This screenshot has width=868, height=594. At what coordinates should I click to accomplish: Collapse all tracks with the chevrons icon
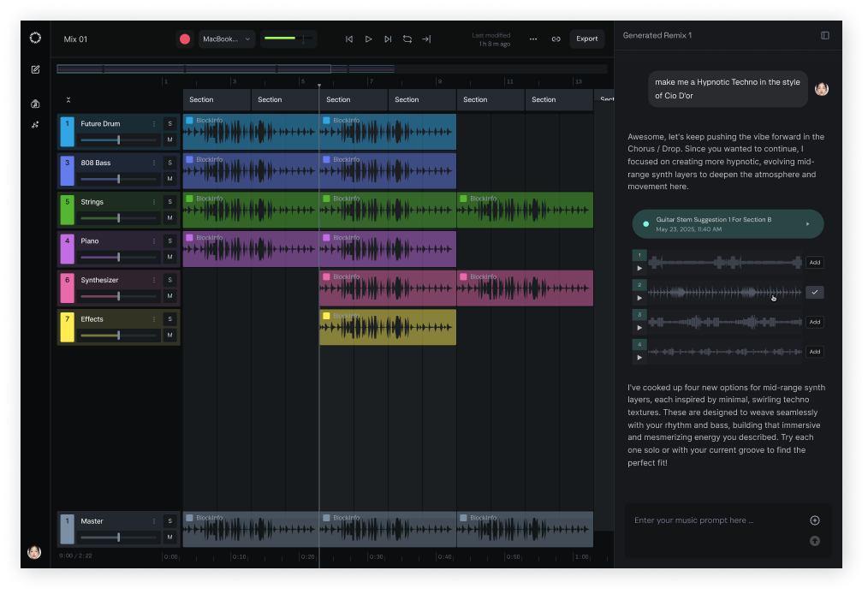pyautogui.click(x=68, y=100)
